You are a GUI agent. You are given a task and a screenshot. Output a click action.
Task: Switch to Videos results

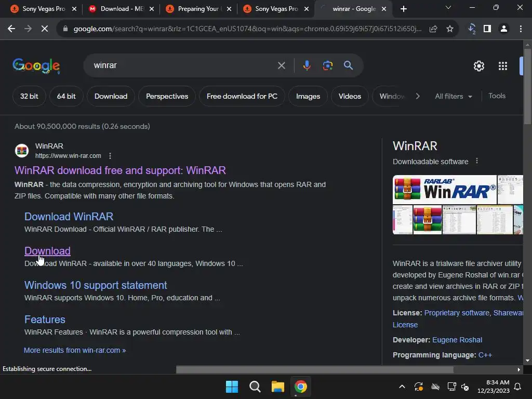(350, 96)
